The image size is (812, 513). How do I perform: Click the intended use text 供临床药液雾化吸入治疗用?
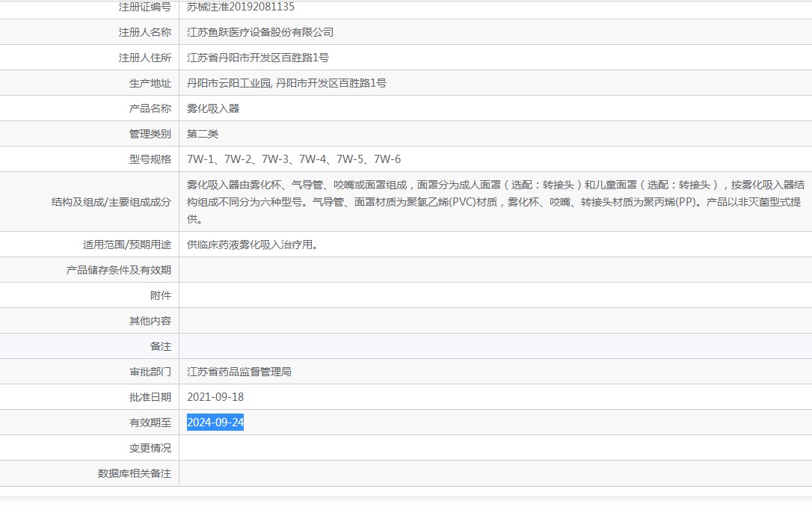252,244
